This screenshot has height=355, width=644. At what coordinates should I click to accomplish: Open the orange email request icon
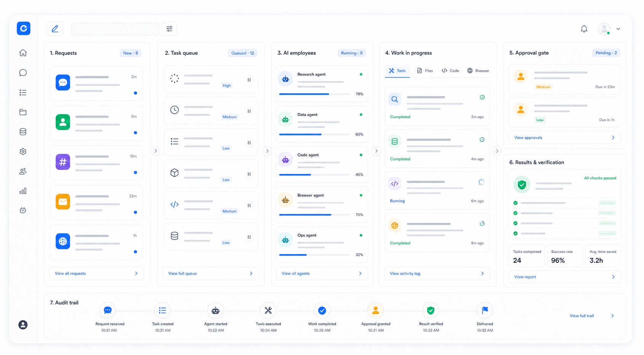pyautogui.click(x=63, y=202)
